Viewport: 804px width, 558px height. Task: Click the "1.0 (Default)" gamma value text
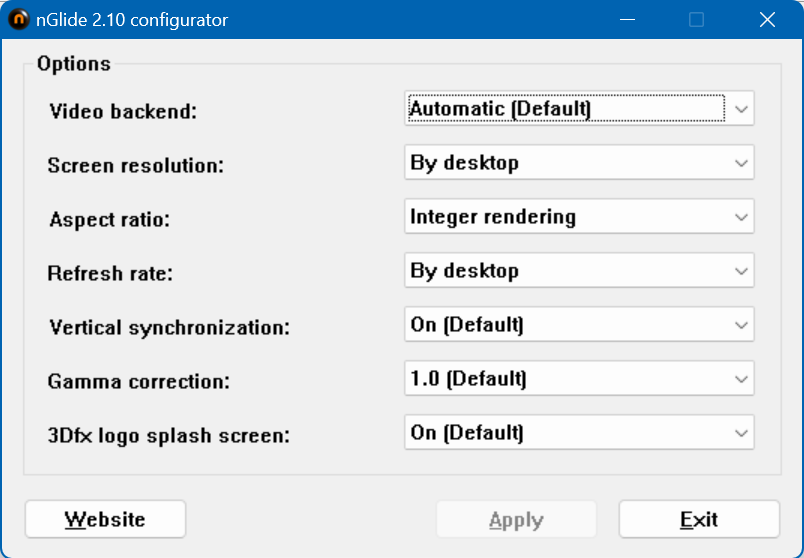pyautogui.click(x=468, y=379)
